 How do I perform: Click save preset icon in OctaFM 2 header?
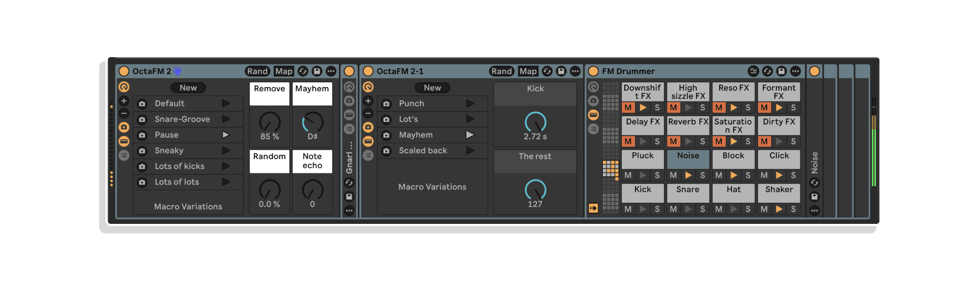click(x=316, y=71)
